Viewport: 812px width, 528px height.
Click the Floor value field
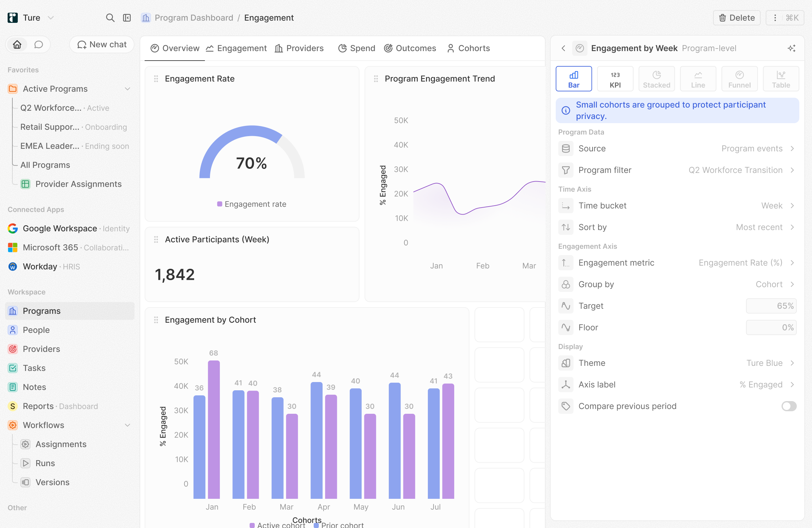[x=771, y=327]
